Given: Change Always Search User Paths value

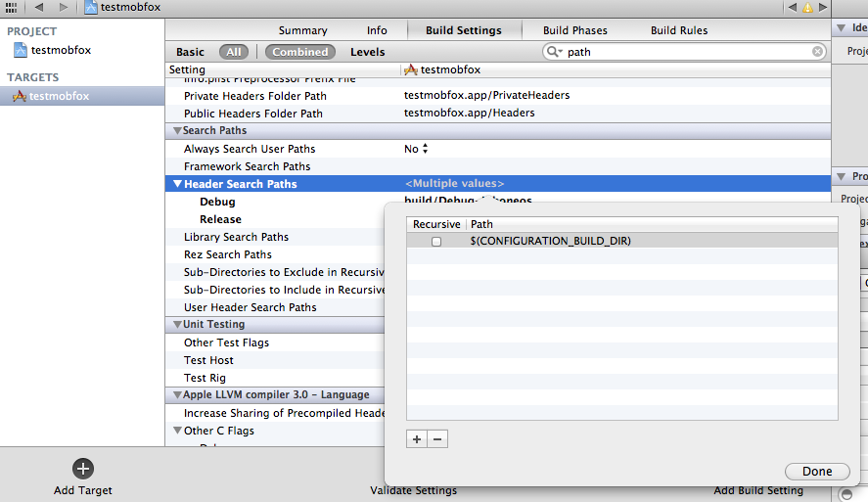Looking at the screenshot, I should [416, 149].
